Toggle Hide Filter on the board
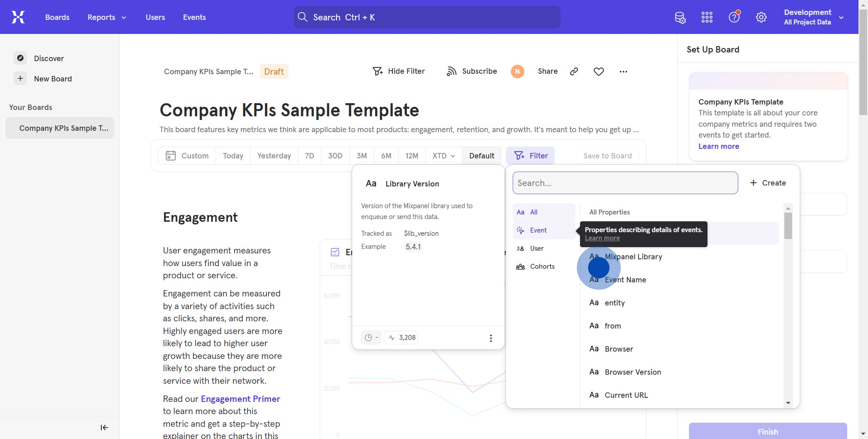The height and width of the screenshot is (439, 868). point(399,72)
